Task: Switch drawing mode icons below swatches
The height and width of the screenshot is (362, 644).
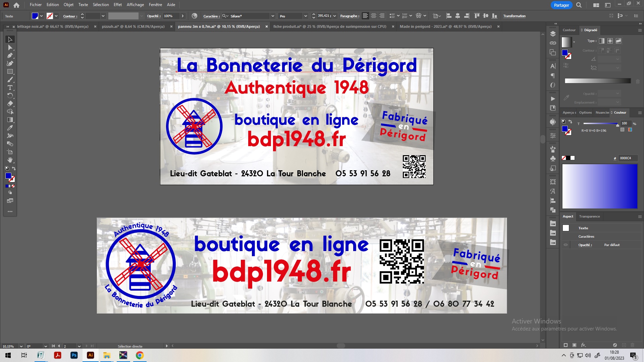Action: pyautogui.click(x=10, y=193)
